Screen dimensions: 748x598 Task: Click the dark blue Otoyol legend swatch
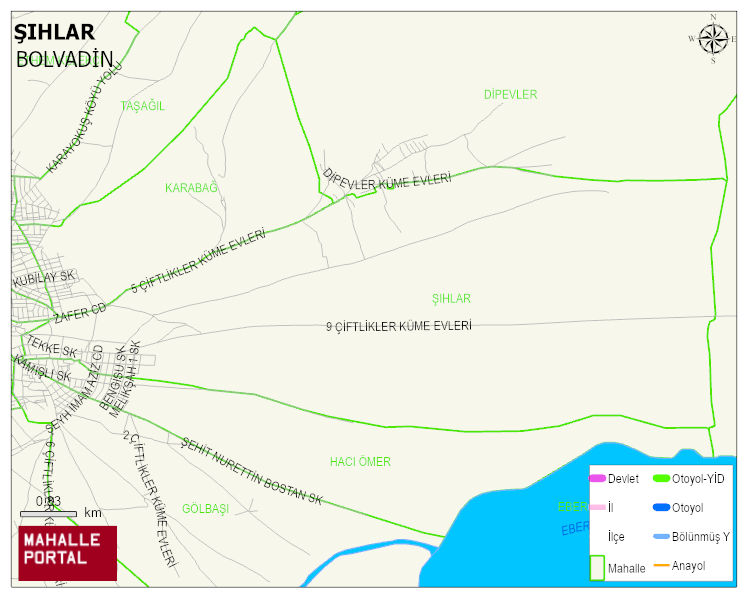point(660,507)
